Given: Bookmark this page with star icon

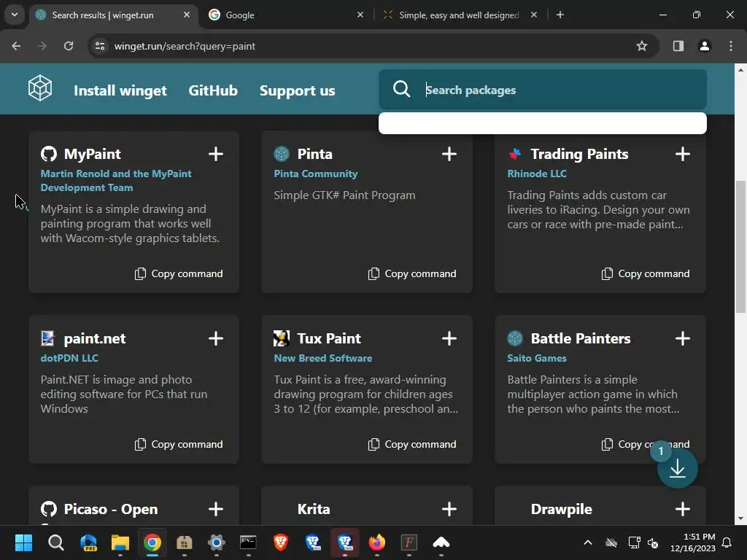Looking at the screenshot, I should pyautogui.click(x=642, y=46).
